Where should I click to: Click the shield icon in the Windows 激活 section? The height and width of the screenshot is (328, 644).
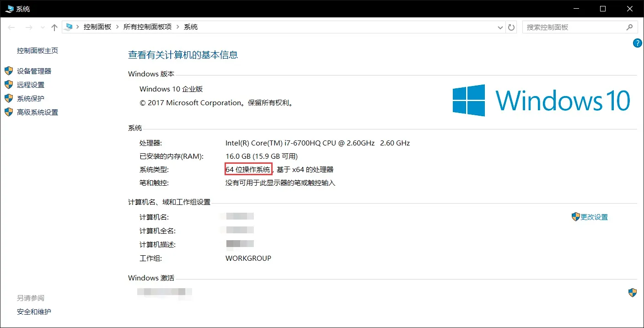pos(633,292)
